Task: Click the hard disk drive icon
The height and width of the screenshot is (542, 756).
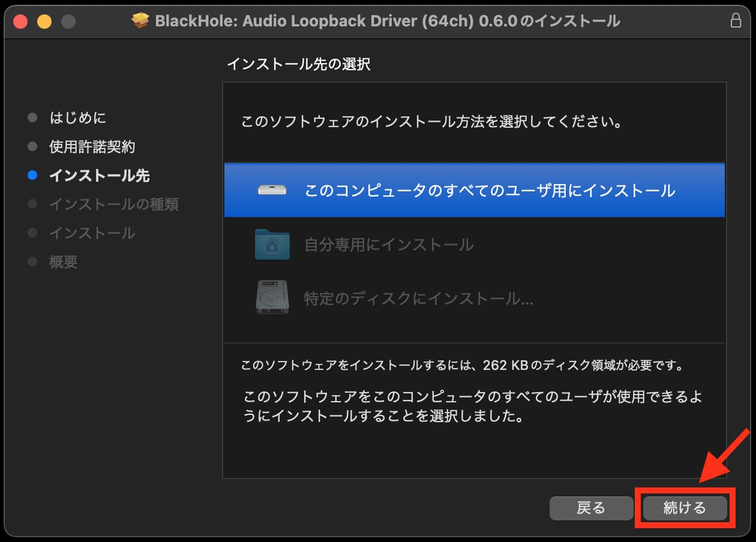Action: tap(272, 298)
